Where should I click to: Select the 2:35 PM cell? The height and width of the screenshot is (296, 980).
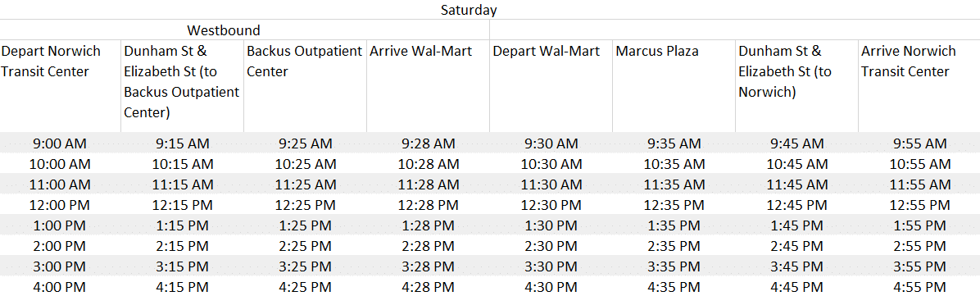(674, 247)
